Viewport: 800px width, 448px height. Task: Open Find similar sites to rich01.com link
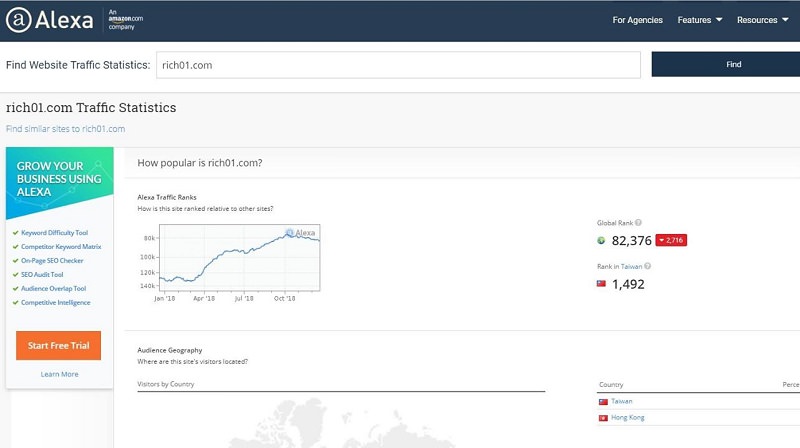pos(65,129)
